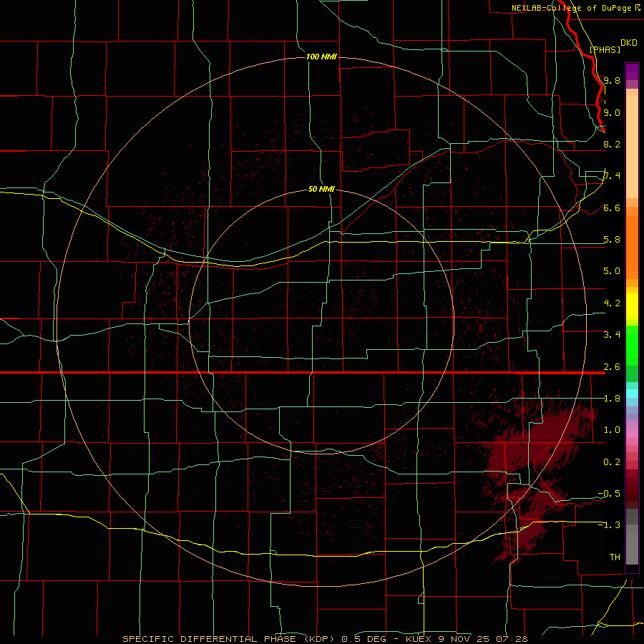The image size is (644, 644).
Task: Click the 2.6 legend value
Action: [x=612, y=367]
